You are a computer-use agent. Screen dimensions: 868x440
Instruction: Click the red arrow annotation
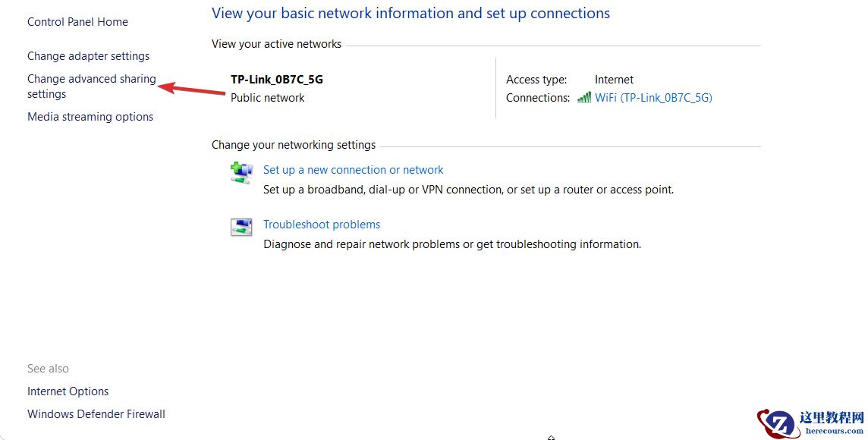[192, 90]
